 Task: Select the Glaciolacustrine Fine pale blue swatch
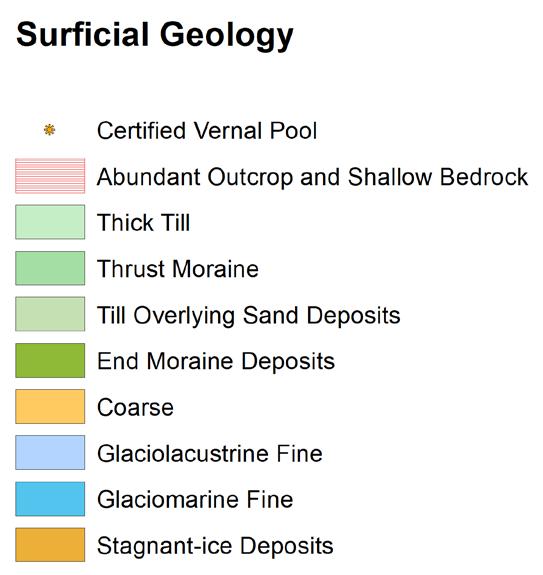50,453
